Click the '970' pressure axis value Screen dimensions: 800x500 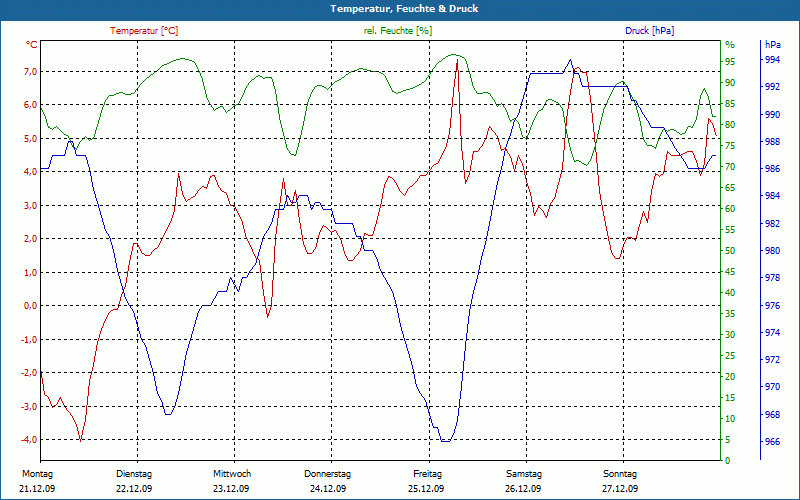click(x=772, y=387)
